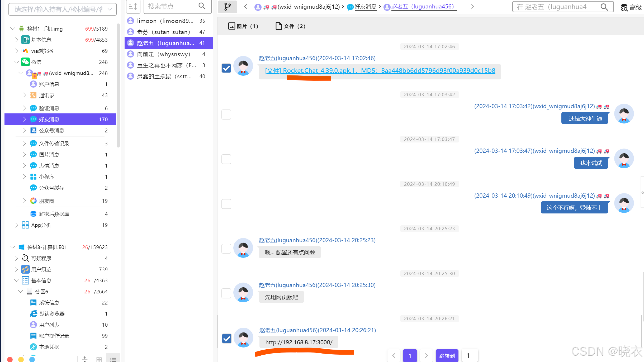This screenshot has width=644, height=362.
Task: Expand the 通讯录 contacts node
Action: pyautogui.click(x=25, y=95)
